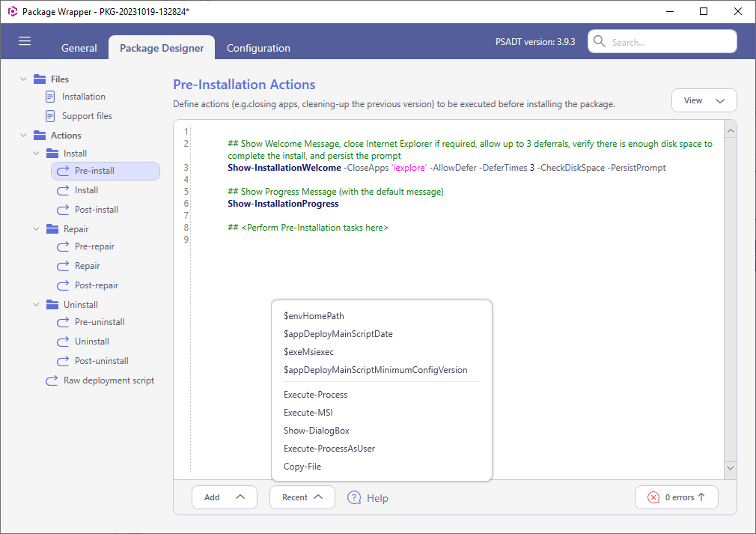Click the Uninstall action arrow icon
The image size is (756, 534).
[63, 342]
